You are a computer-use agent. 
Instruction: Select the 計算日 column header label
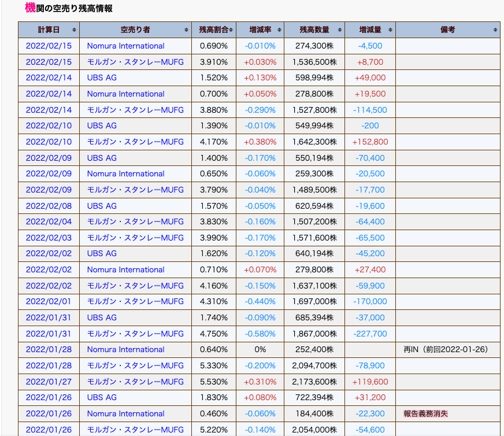pos(49,30)
